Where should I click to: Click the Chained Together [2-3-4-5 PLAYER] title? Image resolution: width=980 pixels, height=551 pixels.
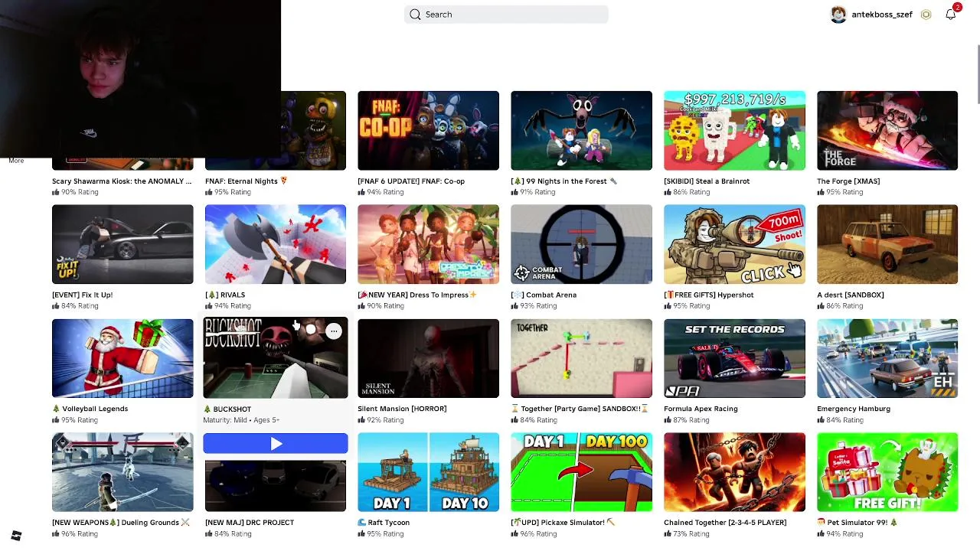click(725, 523)
